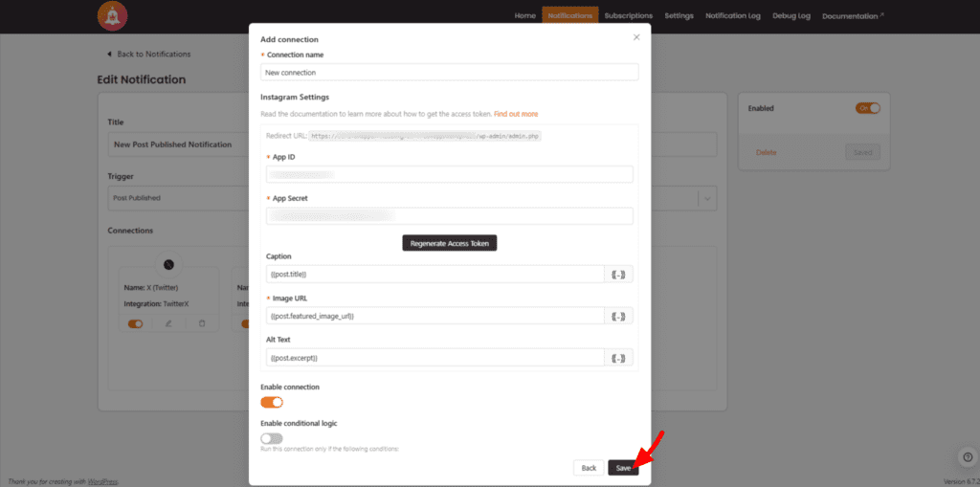Open the Home menu item
Viewport: 980px width, 487px height.
(x=525, y=15)
